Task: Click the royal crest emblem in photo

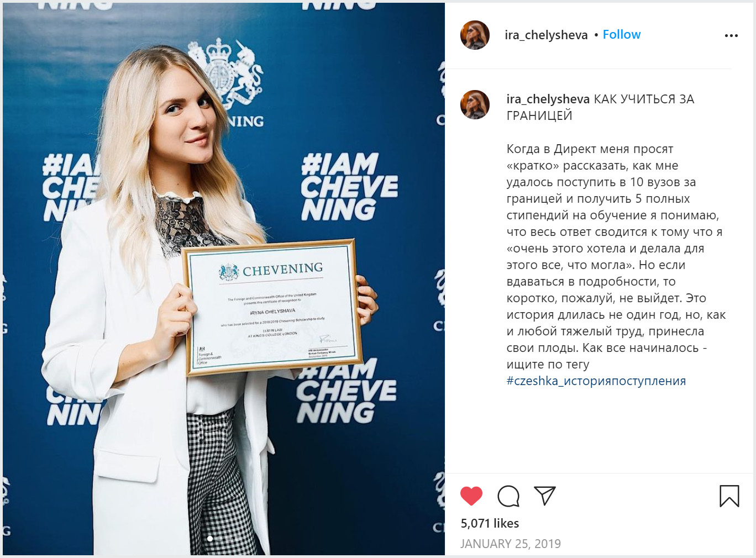Action: point(225,72)
